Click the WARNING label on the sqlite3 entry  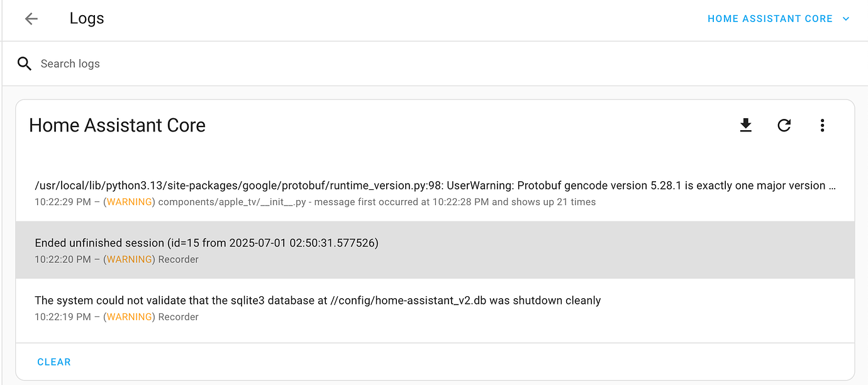(x=129, y=317)
